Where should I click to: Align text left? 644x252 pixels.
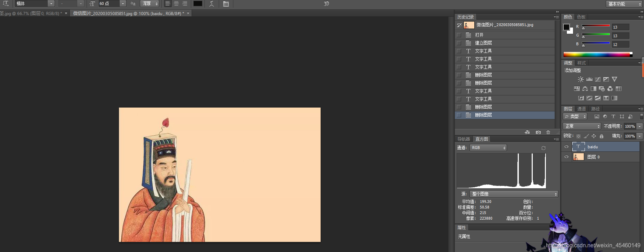click(168, 3)
